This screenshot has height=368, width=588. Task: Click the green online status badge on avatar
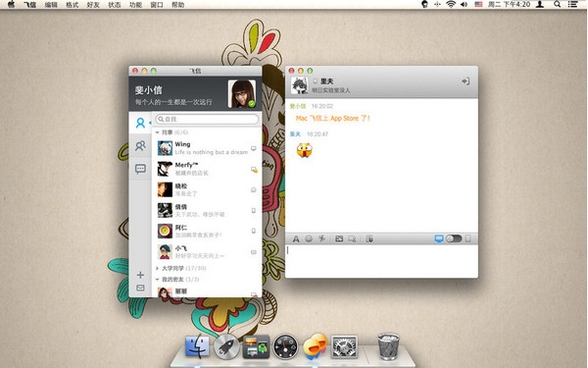252,104
